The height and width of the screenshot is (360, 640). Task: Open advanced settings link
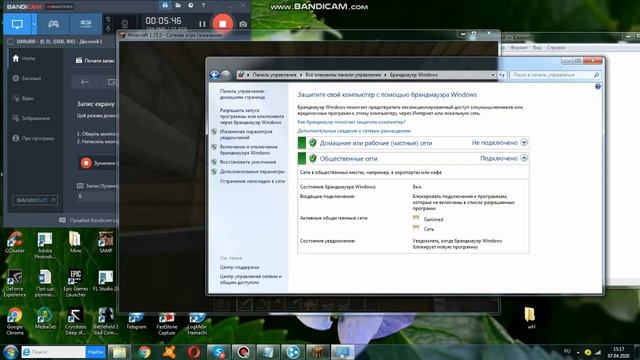(252, 172)
